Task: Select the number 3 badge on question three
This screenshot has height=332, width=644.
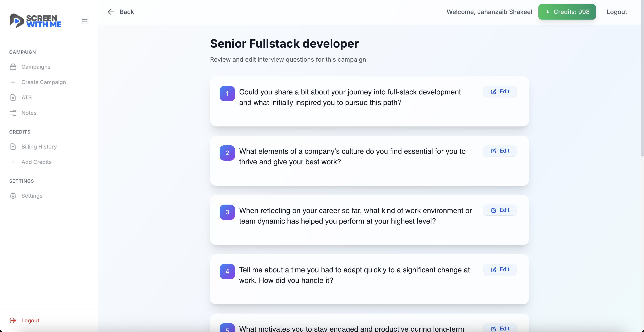Action: 227,212
